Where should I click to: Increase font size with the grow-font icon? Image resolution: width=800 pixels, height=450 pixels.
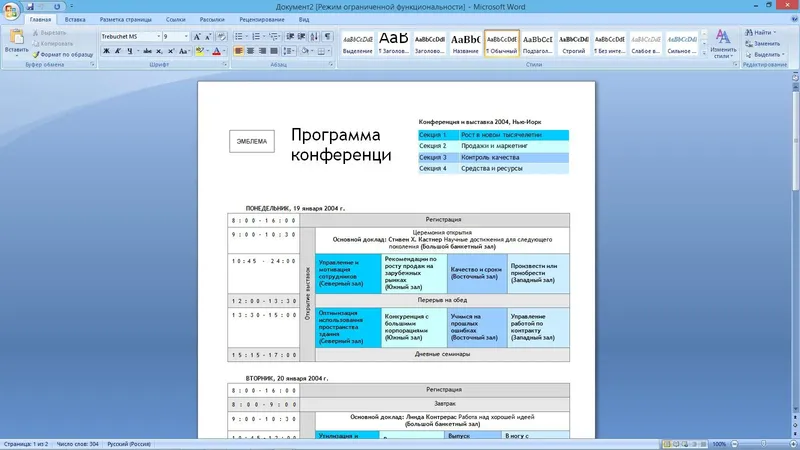[x=197, y=37]
